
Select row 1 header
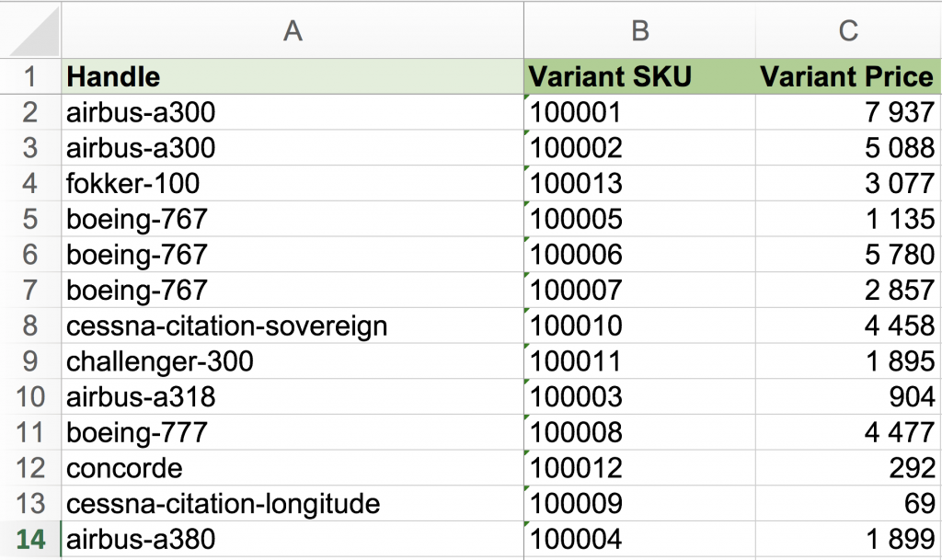[29, 76]
